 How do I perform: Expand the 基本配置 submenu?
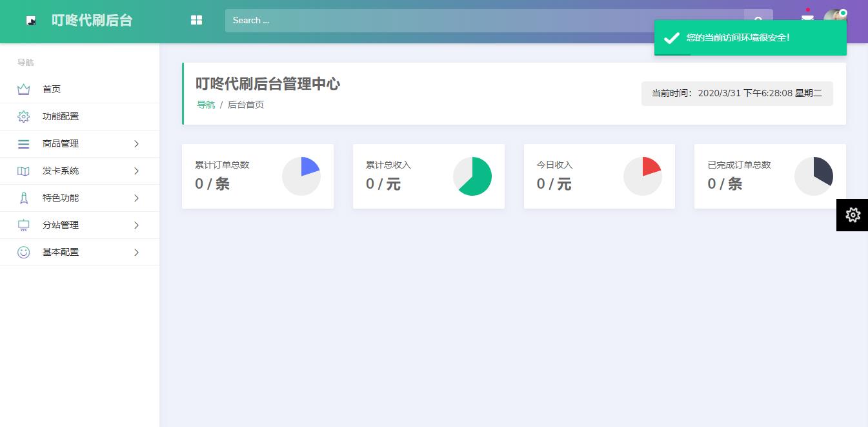click(x=136, y=252)
